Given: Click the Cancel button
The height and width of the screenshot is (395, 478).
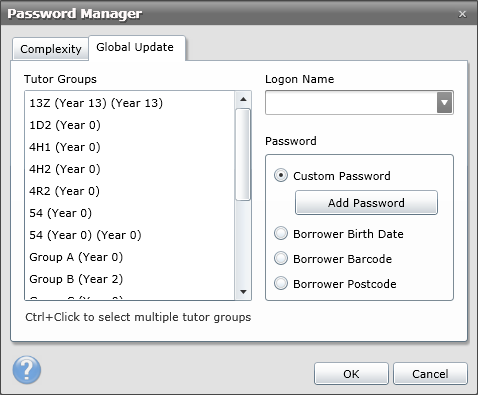Looking at the screenshot, I should click(430, 374).
